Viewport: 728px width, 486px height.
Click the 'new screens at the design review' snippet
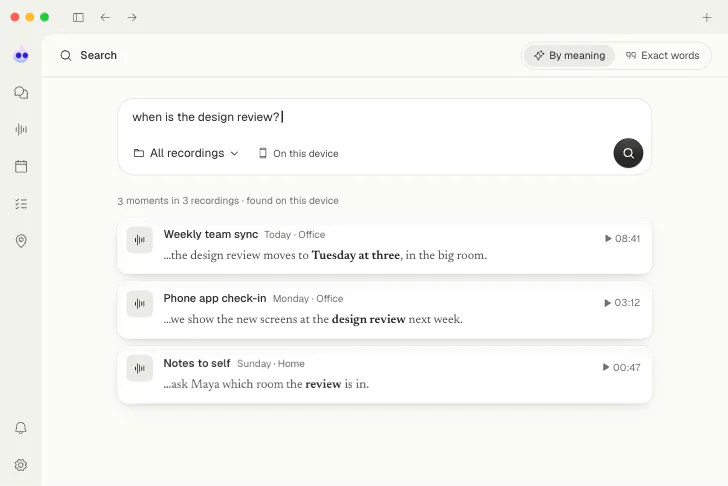[x=313, y=319]
